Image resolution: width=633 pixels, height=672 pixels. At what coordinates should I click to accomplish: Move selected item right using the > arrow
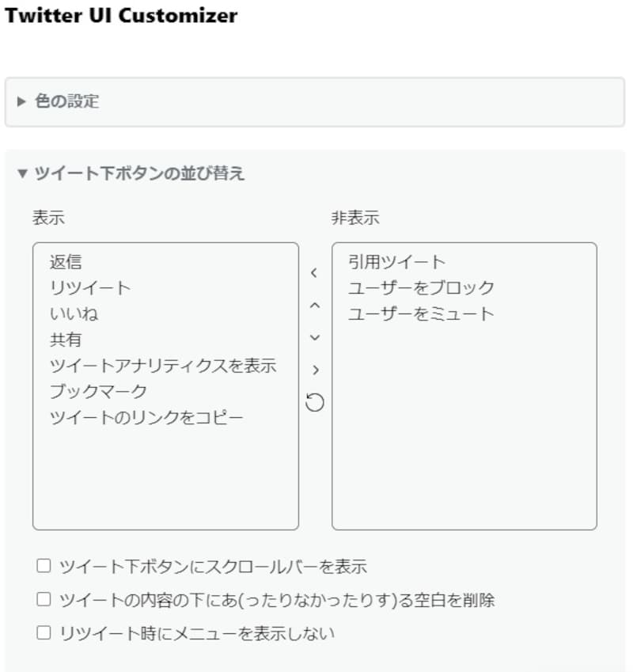[315, 370]
